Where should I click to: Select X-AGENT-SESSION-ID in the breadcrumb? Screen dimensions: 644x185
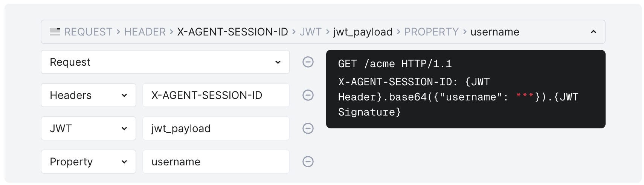click(x=232, y=32)
